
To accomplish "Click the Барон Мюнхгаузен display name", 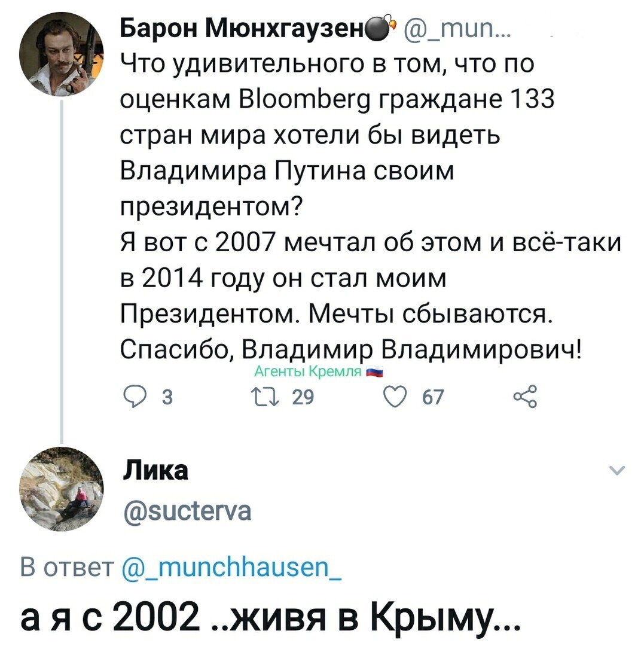I will pos(242,29).
